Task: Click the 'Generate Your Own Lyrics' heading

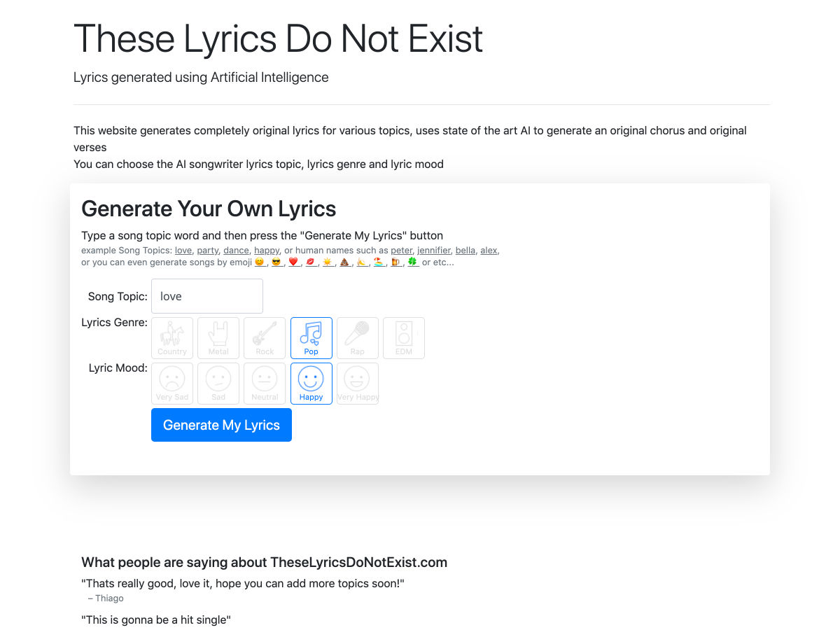Action: (209, 209)
